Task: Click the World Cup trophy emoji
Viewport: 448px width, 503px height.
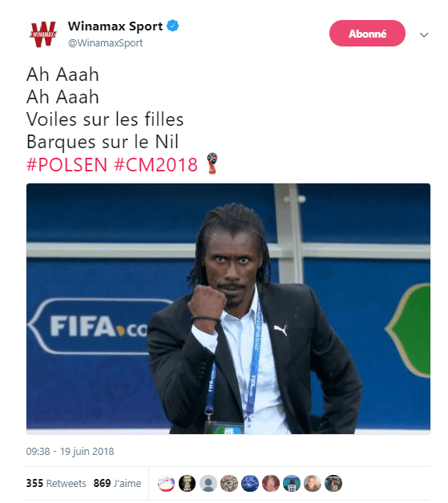Action: click(212, 163)
